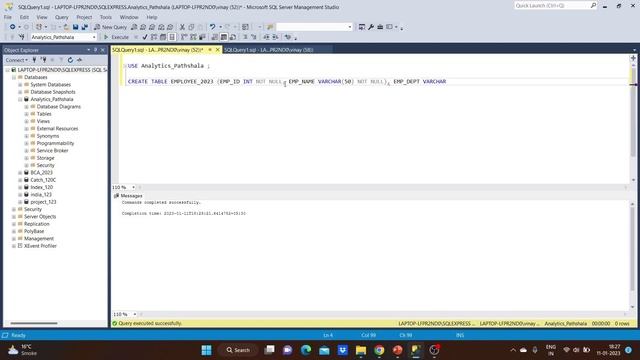
Task: Toggle Results to Grid icon
Action: [224, 37]
